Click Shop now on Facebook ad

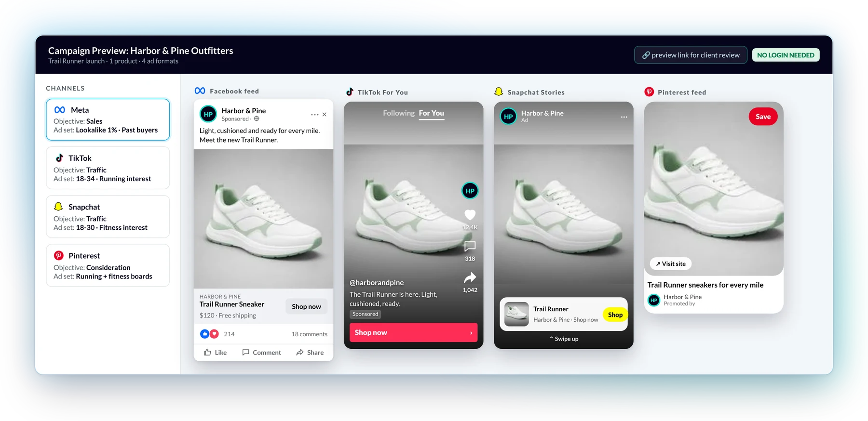pyautogui.click(x=306, y=307)
